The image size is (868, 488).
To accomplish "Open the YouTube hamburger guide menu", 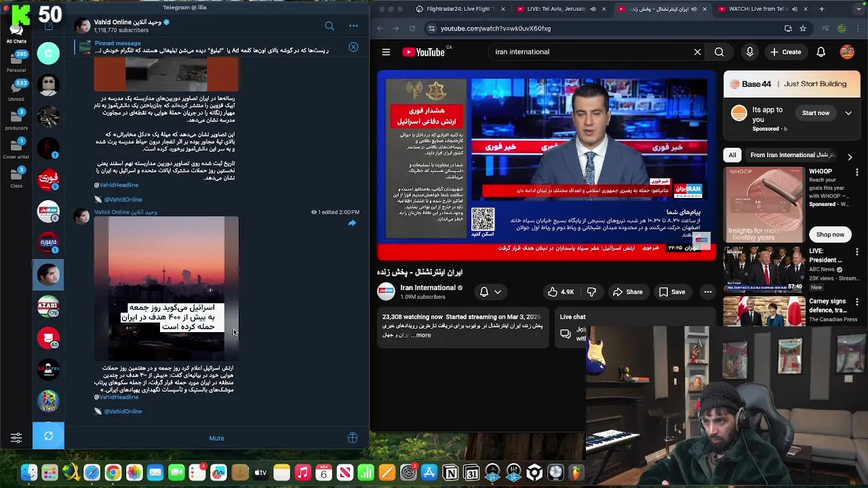I will click(x=386, y=52).
